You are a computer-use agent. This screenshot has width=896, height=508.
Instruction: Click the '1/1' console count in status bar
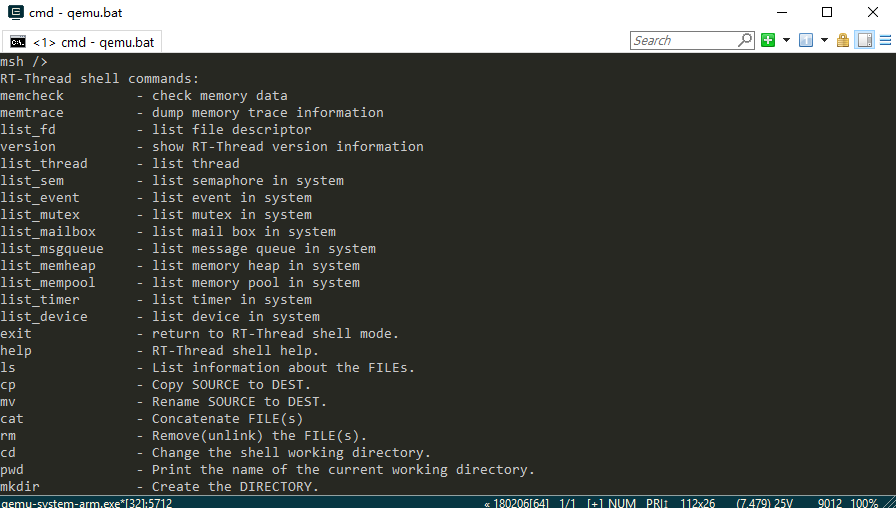pyautogui.click(x=567, y=503)
